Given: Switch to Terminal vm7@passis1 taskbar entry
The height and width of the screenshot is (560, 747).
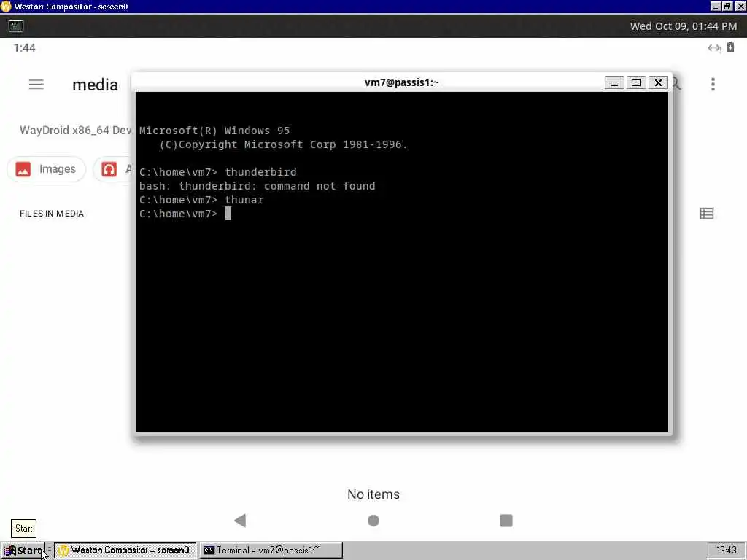Looking at the screenshot, I should tap(271, 551).
